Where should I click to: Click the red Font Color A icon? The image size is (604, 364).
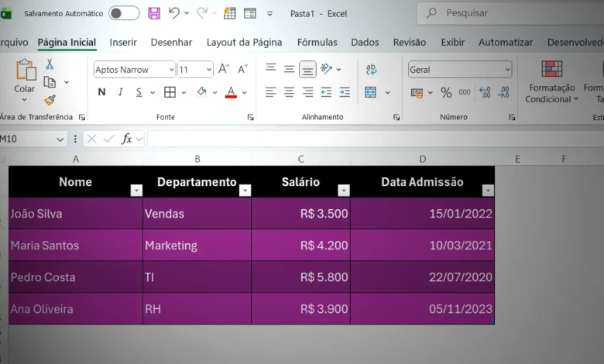231,92
